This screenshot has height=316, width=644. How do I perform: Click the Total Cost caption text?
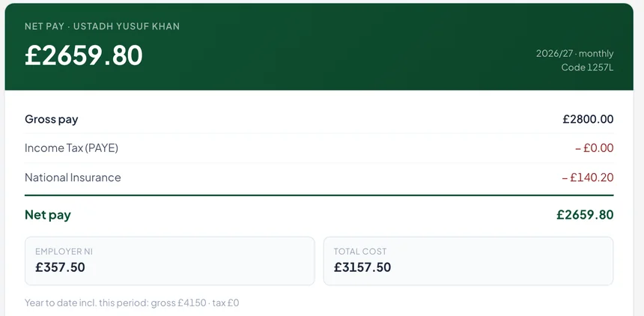click(360, 252)
